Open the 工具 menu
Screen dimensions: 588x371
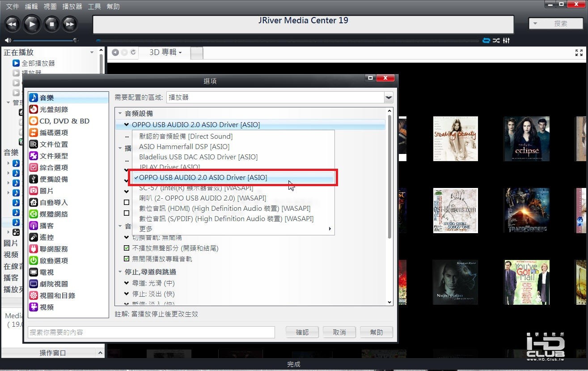pos(94,6)
